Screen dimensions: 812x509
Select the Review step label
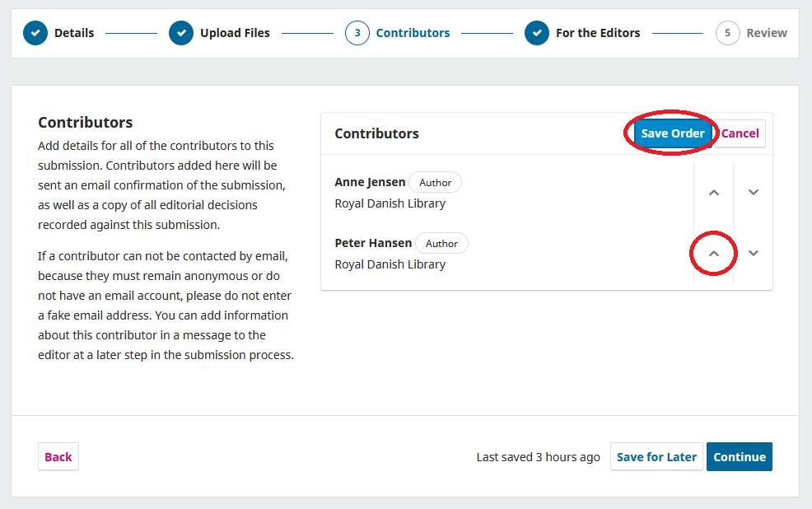click(x=767, y=33)
